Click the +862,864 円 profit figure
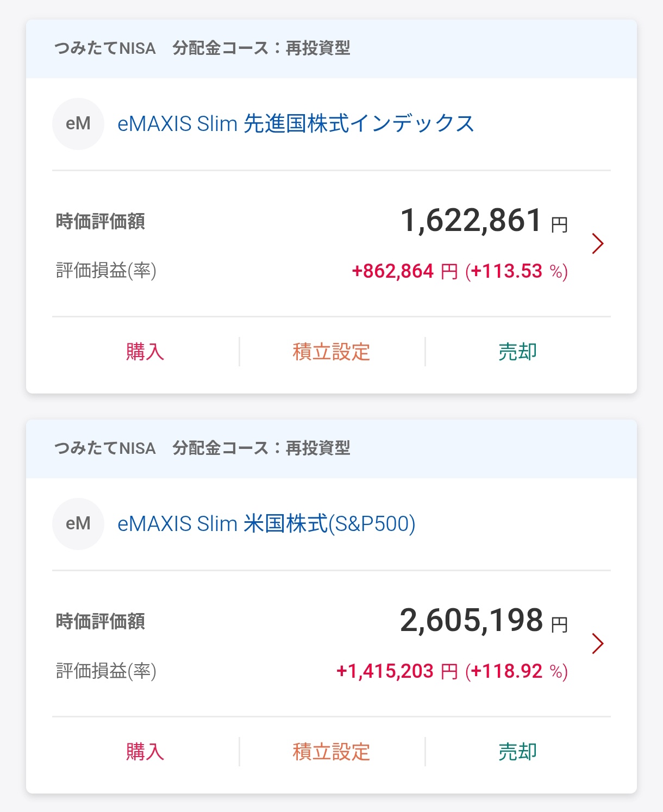663x812 pixels. coord(405,271)
